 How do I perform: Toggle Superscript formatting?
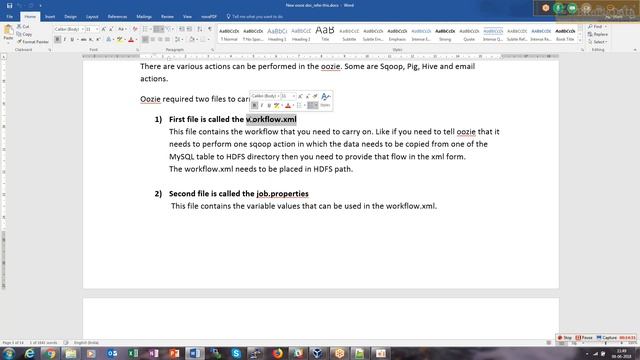coord(98,40)
